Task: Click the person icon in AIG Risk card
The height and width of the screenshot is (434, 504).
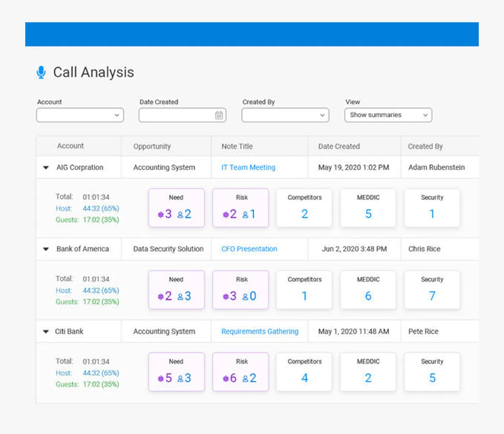Action: (245, 214)
